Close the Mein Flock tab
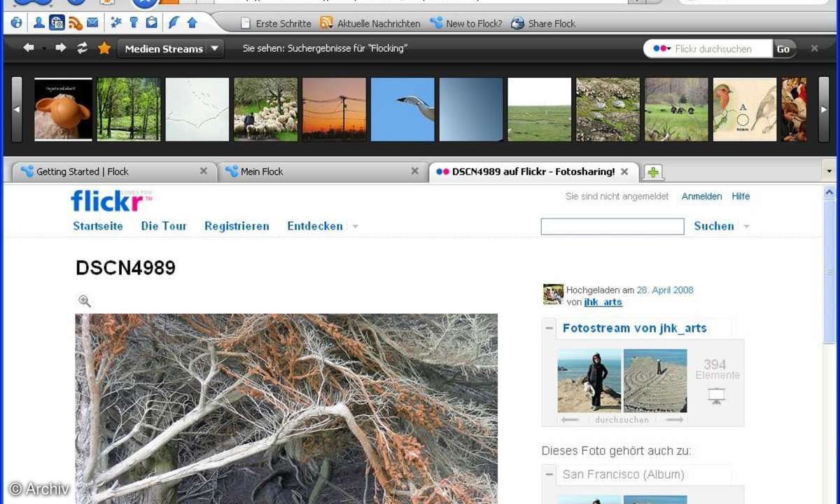 tap(414, 171)
